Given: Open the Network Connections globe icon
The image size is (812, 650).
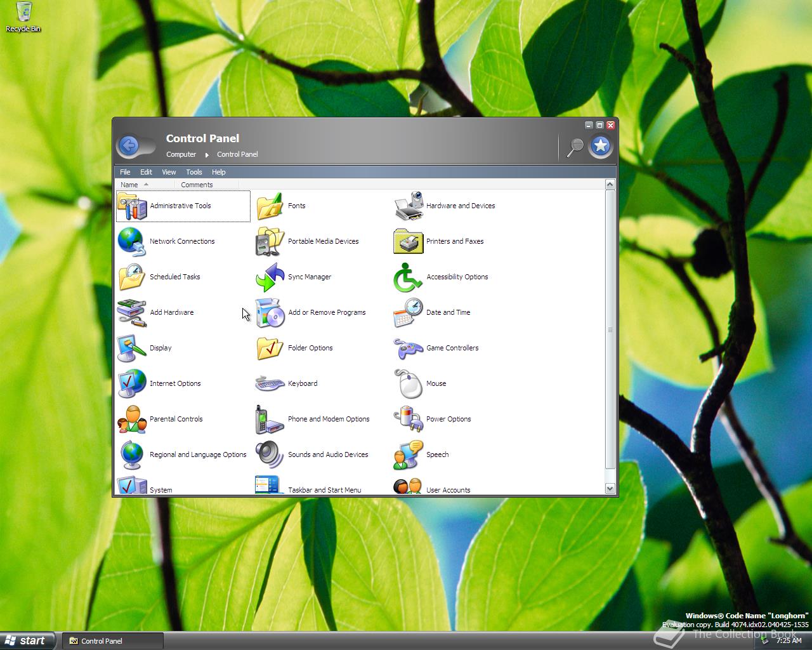Looking at the screenshot, I should [132, 242].
